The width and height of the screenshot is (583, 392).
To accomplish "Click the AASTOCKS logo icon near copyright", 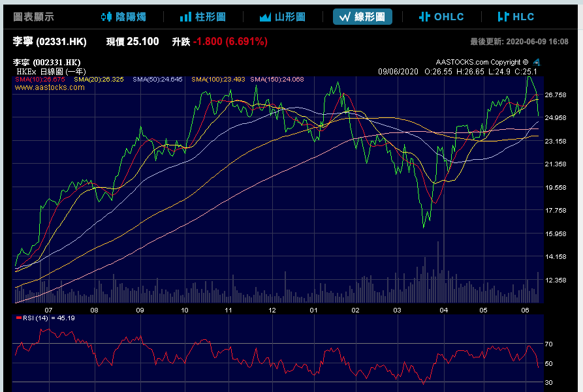I will pos(536,62).
